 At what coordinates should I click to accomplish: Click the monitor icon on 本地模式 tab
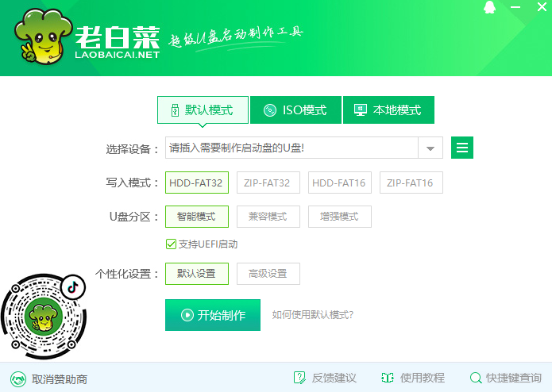(361, 110)
